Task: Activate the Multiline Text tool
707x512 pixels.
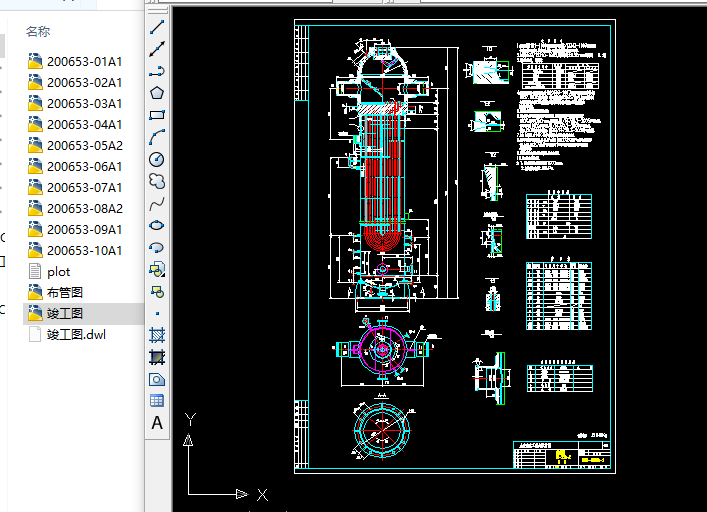Action: pos(157,423)
